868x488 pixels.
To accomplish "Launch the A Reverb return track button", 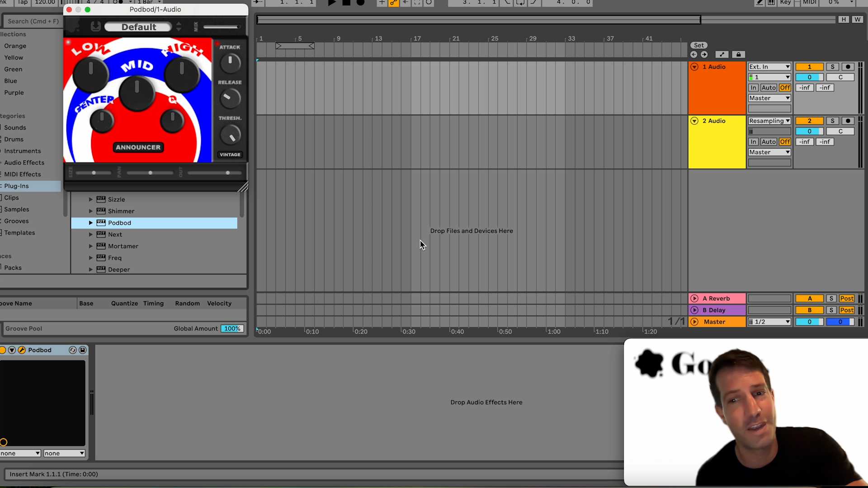I will pyautogui.click(x=695, y=299).
